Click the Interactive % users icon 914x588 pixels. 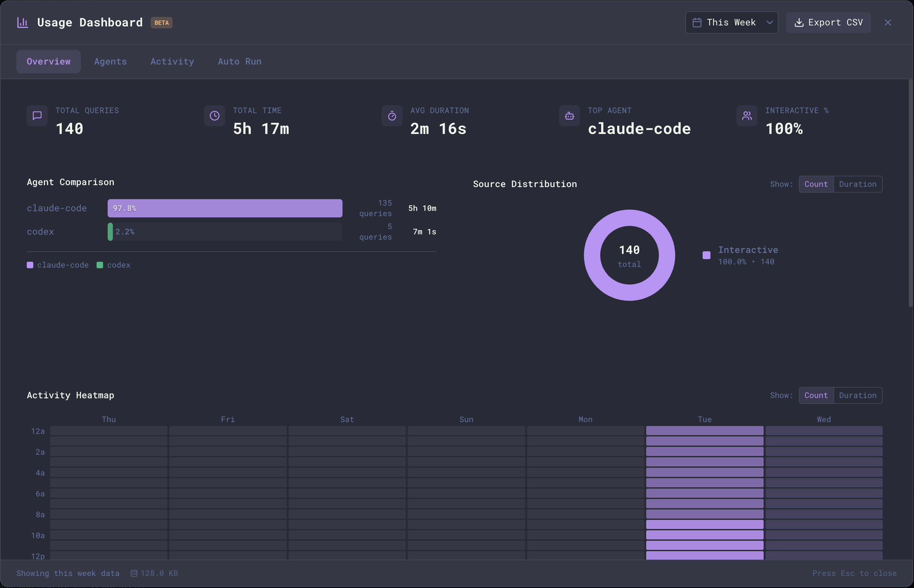click(x=747, y=116)
